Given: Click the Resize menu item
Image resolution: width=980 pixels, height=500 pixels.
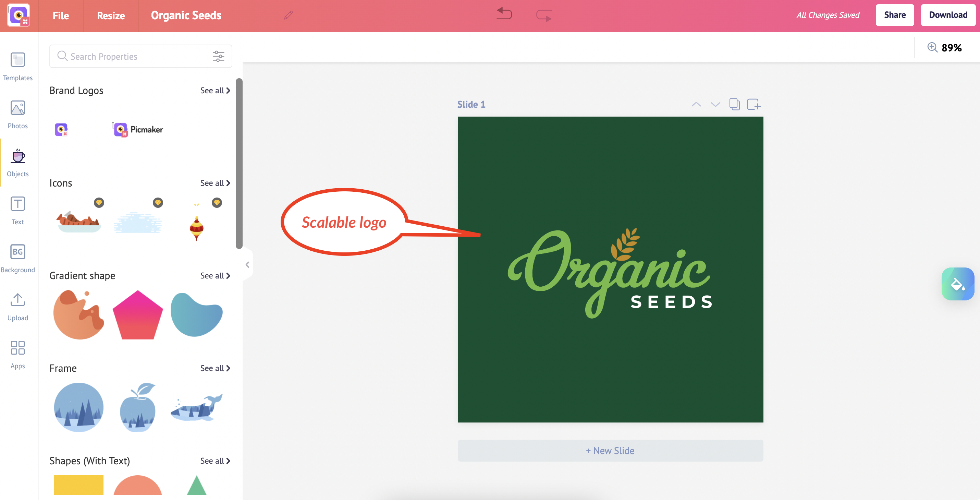Looking at the screenshot, I should pos(111,15).
